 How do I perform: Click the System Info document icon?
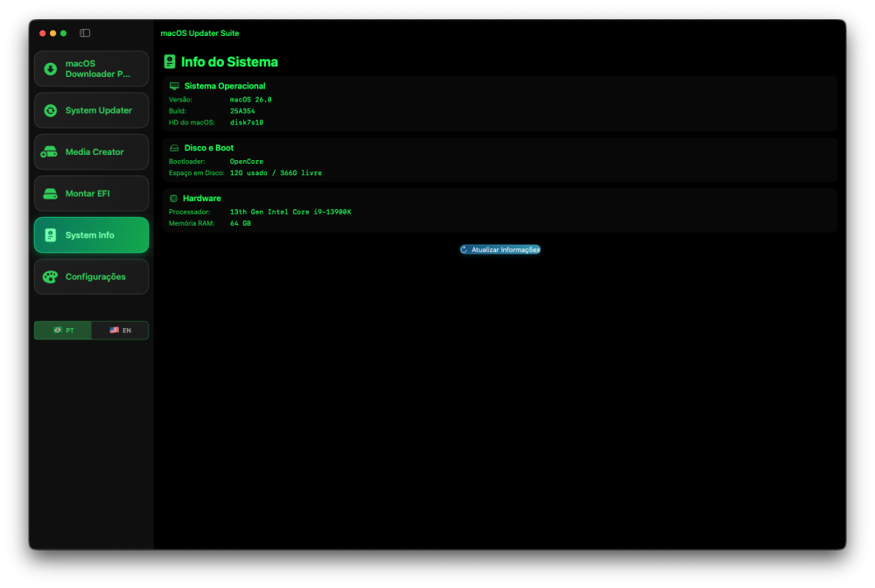click(50, 234)
